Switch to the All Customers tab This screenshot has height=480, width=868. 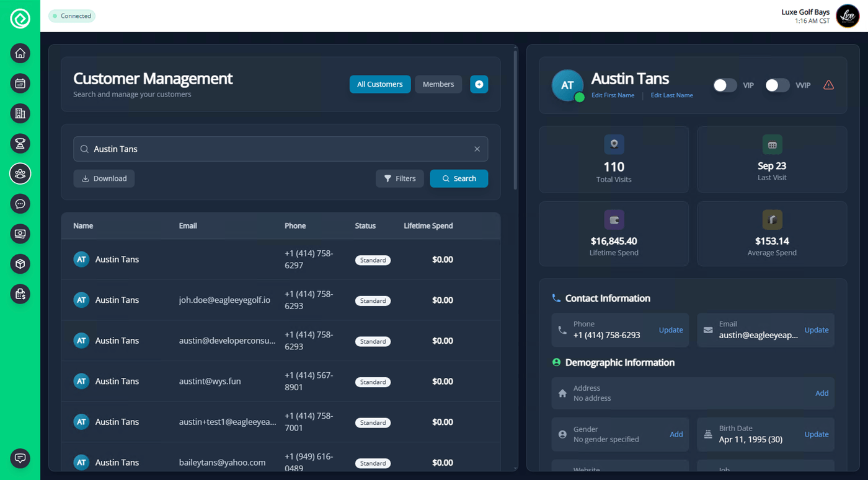(x=379, y=84)
